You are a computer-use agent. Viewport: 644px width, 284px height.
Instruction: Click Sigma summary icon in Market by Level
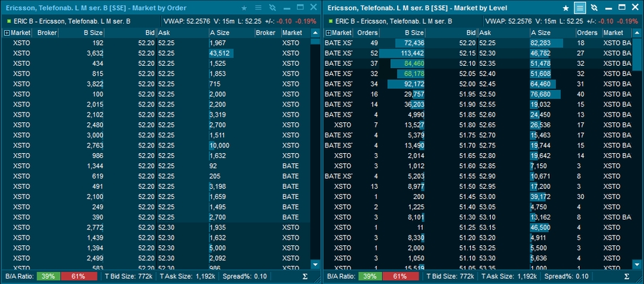[x=626, y=276]
